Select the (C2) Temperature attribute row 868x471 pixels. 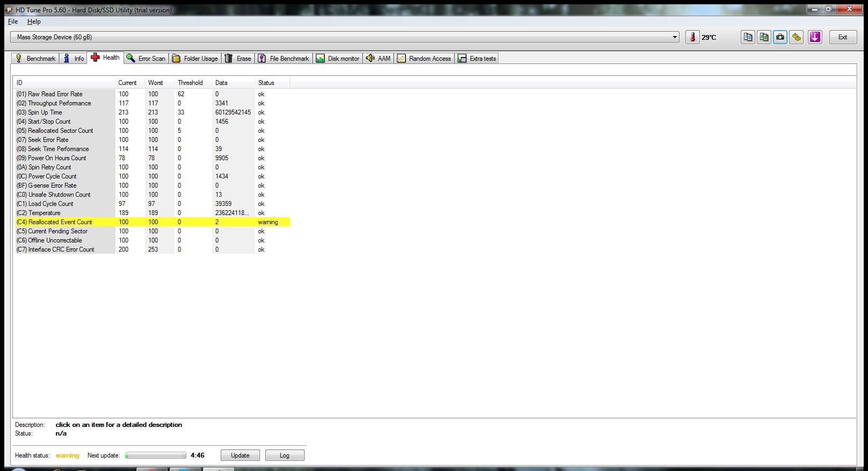(153, 213)
